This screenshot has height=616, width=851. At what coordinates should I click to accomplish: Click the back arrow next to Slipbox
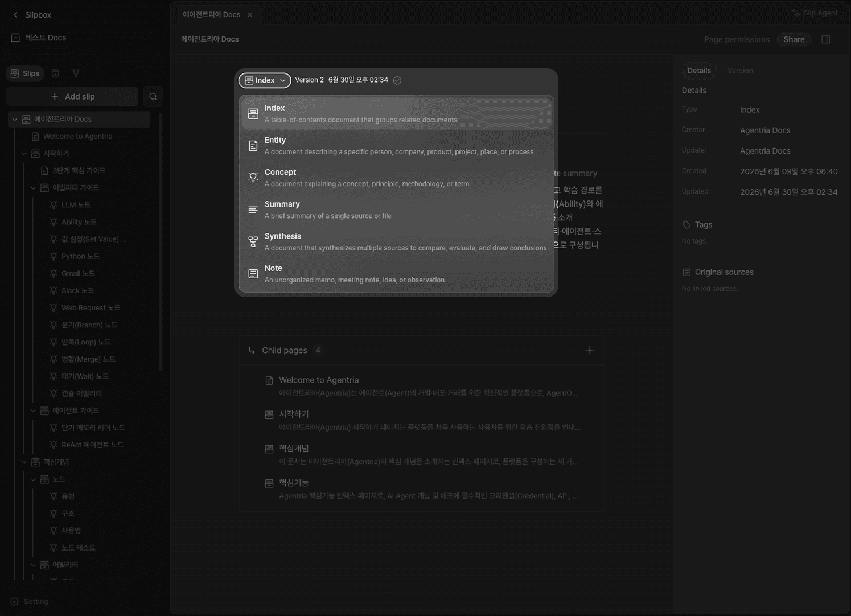15,15
